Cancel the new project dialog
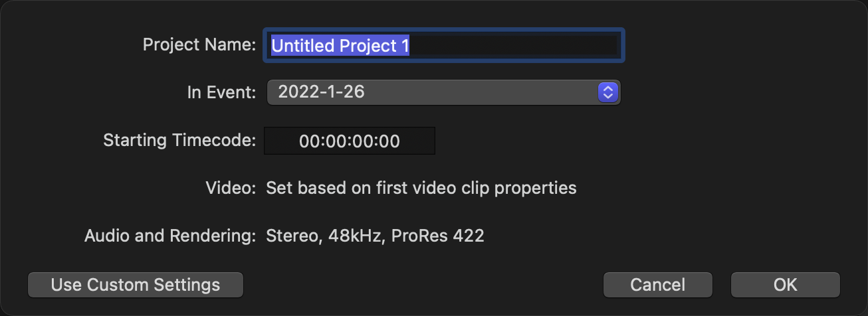Viewport: 868px width, 316px height. 657,285
